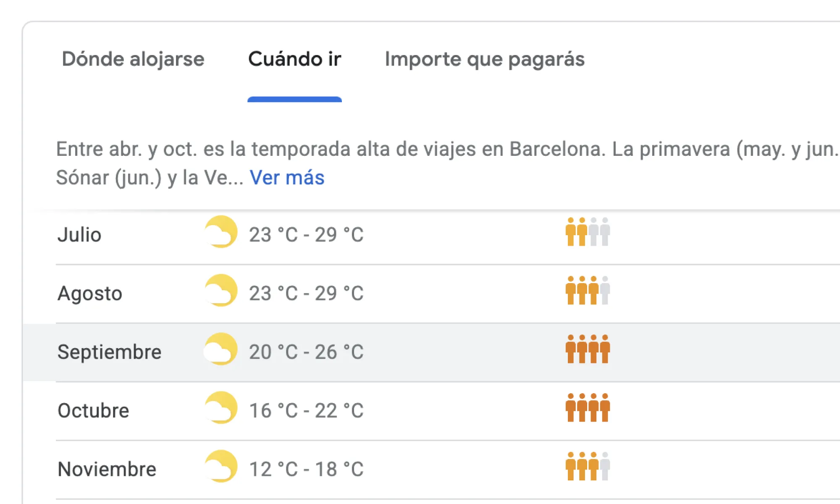
Task: Switch to Importe que pagarás tab
Action: pyautogui.click(x=484, y=59)
